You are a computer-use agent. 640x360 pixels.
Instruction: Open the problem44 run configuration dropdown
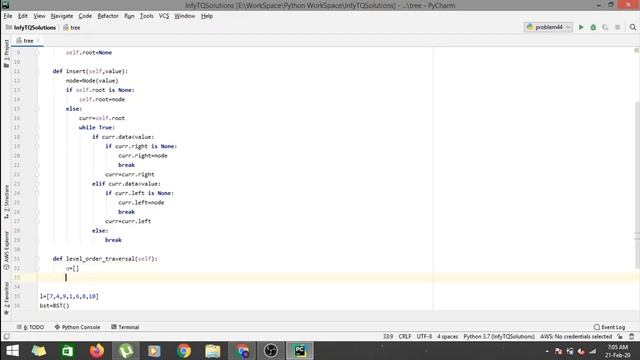coord(549,27)
